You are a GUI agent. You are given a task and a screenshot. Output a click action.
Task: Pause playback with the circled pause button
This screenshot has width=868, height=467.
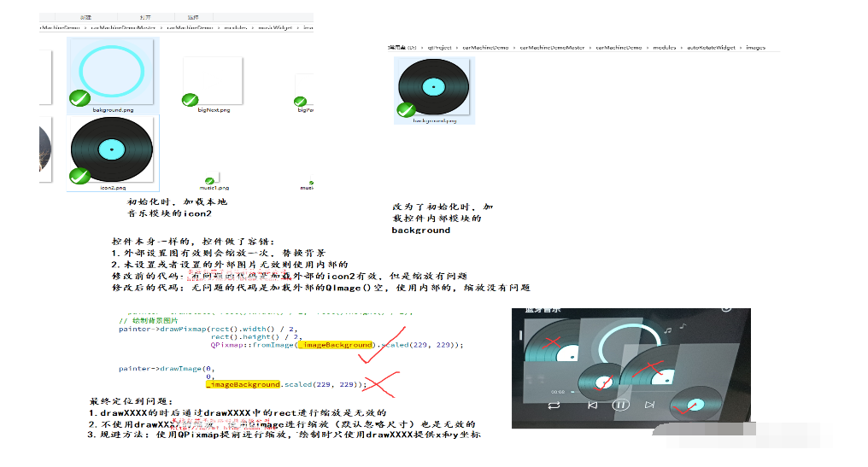(620, 405)
